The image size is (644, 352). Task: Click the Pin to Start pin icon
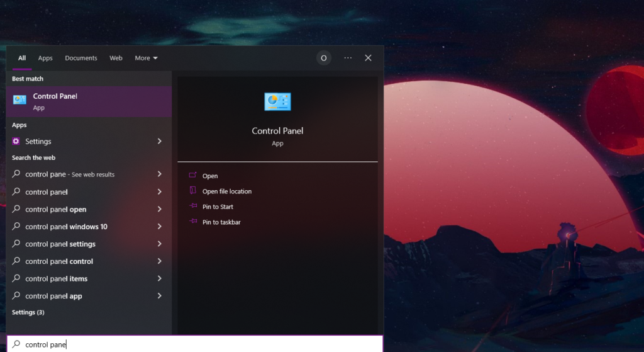192,206
